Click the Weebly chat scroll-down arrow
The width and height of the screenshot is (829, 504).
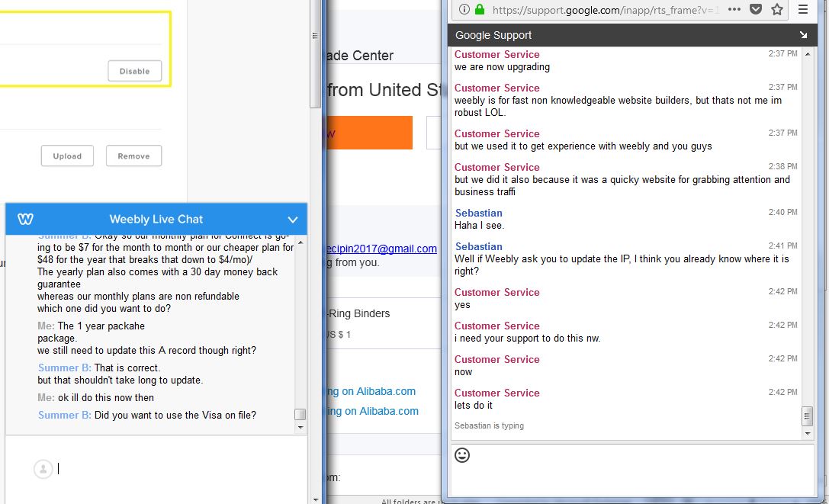point(300,427)
